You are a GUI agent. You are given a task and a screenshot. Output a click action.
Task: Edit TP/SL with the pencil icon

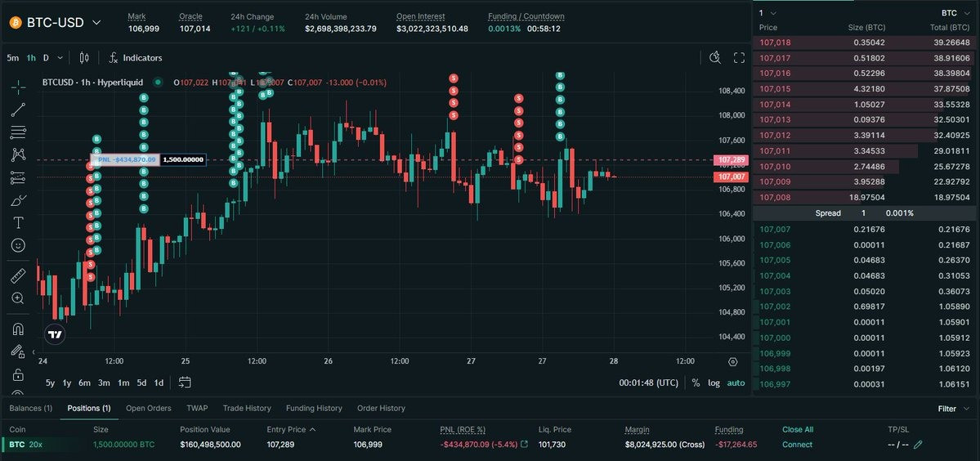[918, 445]
